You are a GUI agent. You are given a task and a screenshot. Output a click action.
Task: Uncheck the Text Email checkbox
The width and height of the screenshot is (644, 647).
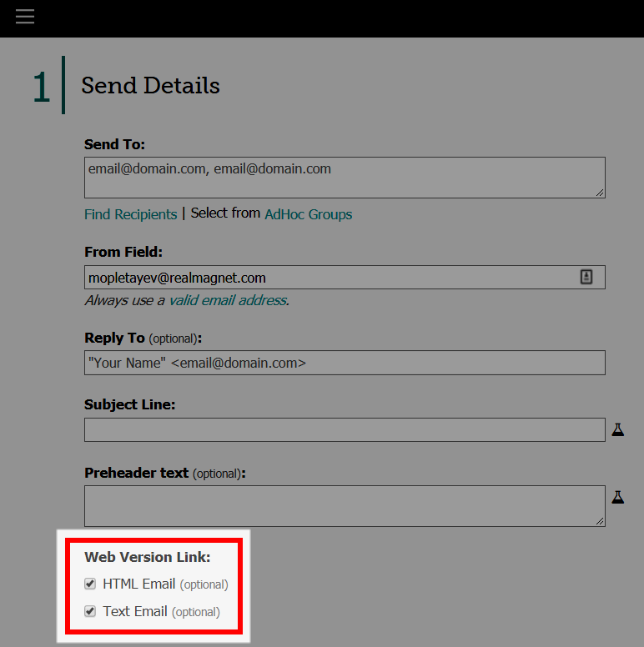pyautogui.click(x=90, y=611)
